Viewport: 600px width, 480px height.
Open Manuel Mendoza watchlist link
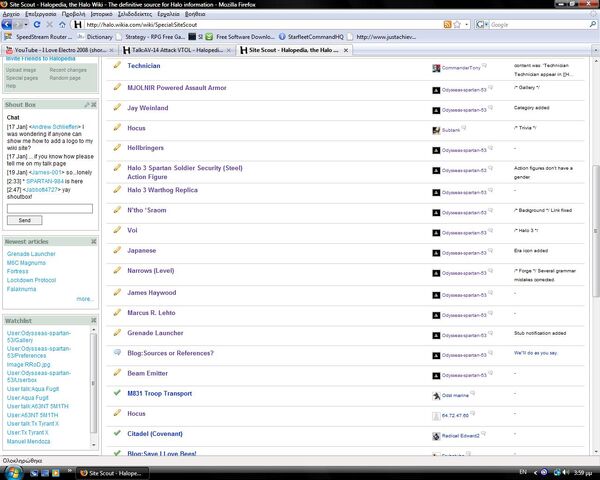point(28,441)
